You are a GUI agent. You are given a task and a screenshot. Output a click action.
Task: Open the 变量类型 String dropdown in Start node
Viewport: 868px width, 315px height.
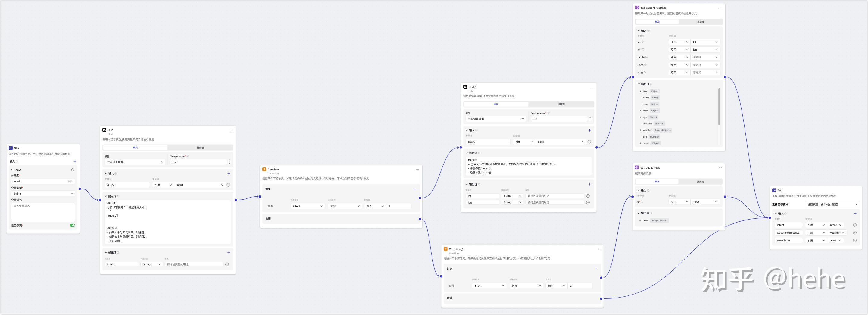coord(43,194)
